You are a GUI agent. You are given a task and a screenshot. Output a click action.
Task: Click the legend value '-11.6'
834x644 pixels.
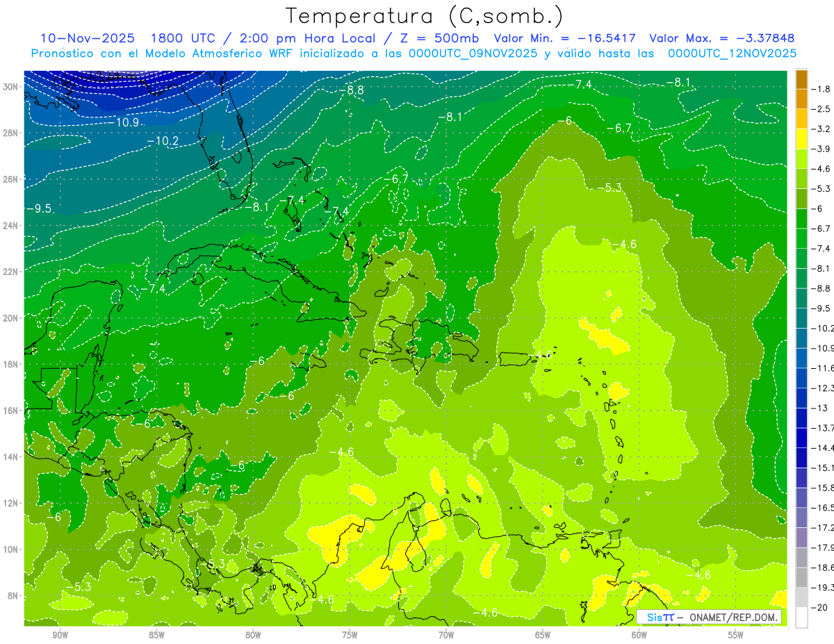[823, 368]
